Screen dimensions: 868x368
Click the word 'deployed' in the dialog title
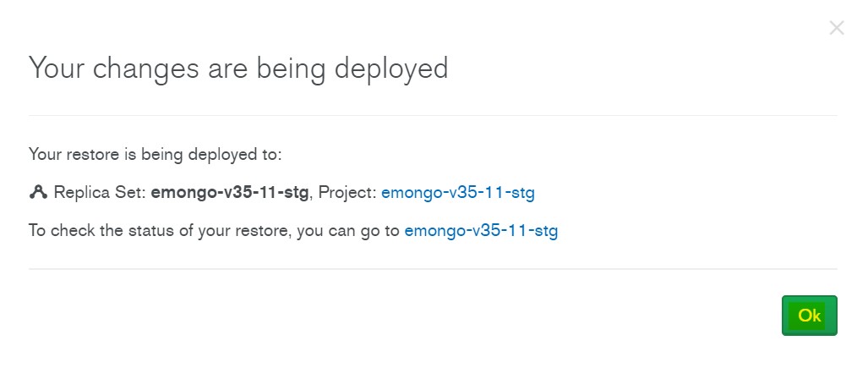[392, 68]
